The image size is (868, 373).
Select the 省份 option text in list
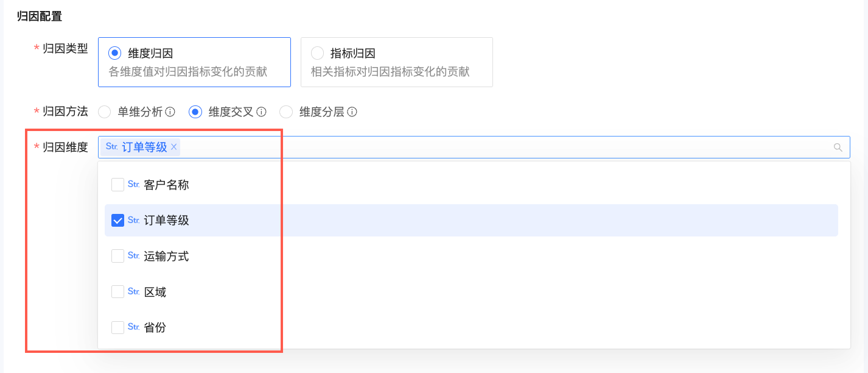tap(155, 328)
